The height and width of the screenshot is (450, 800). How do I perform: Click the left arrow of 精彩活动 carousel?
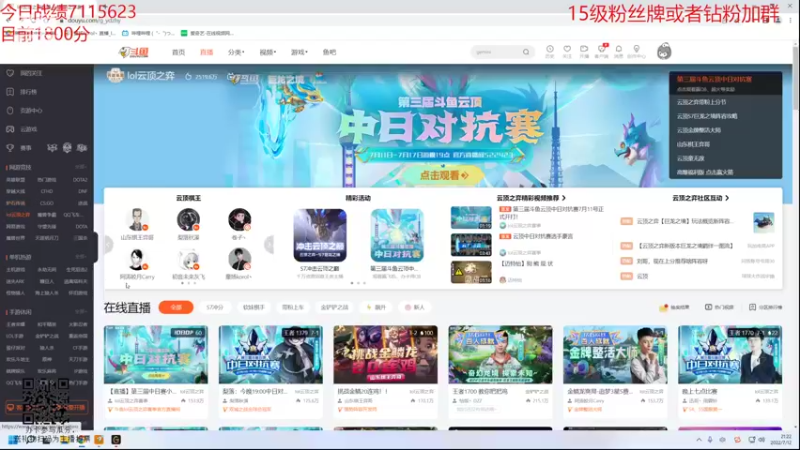[269, 244]
